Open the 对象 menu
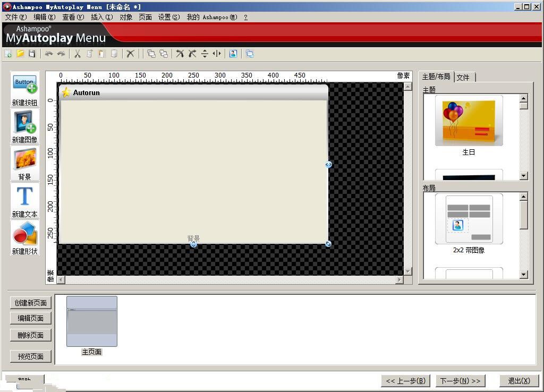Viewport: 544px width, 392px height. tap(126, 17)
